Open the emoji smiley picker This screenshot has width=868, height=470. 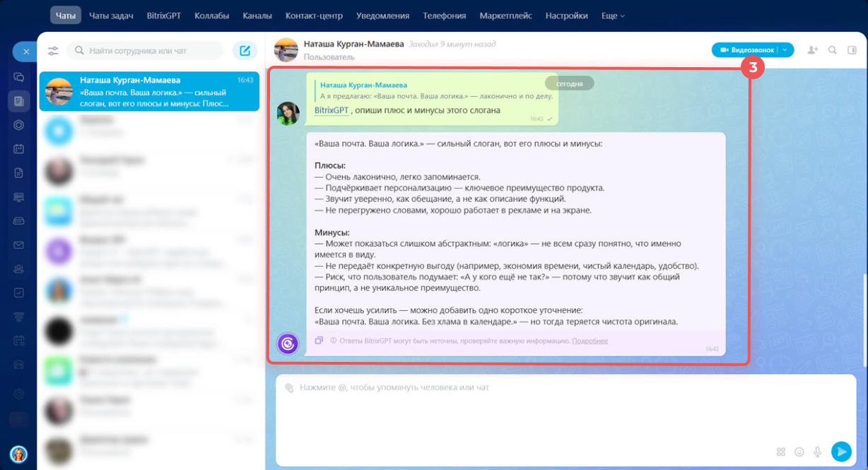[x=799, y=452]
